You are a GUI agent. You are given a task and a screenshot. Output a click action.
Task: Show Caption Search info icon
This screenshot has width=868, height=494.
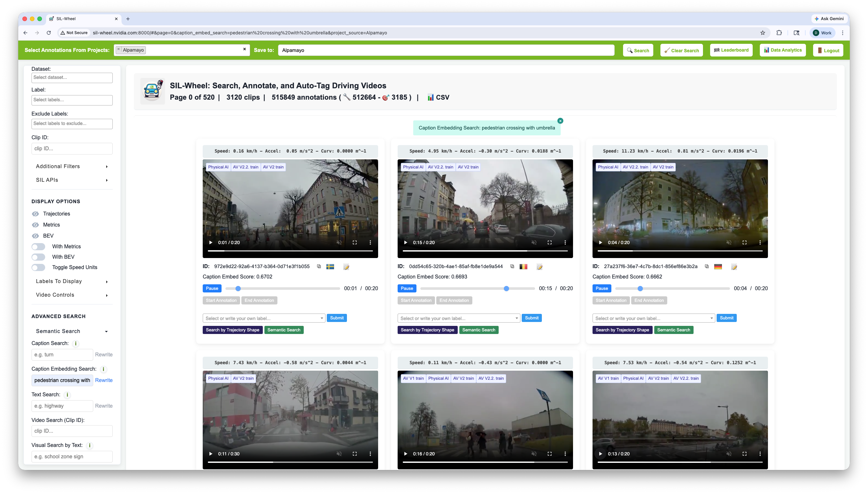tap(76, 343)
